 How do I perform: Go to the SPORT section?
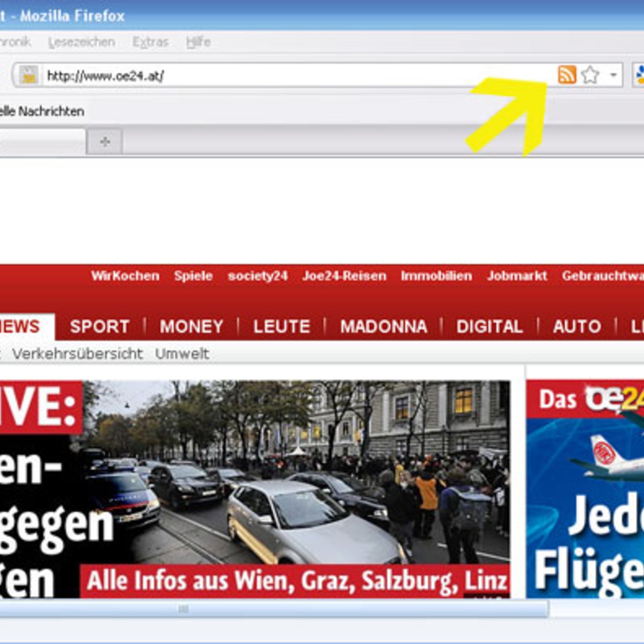click(99, 326)
